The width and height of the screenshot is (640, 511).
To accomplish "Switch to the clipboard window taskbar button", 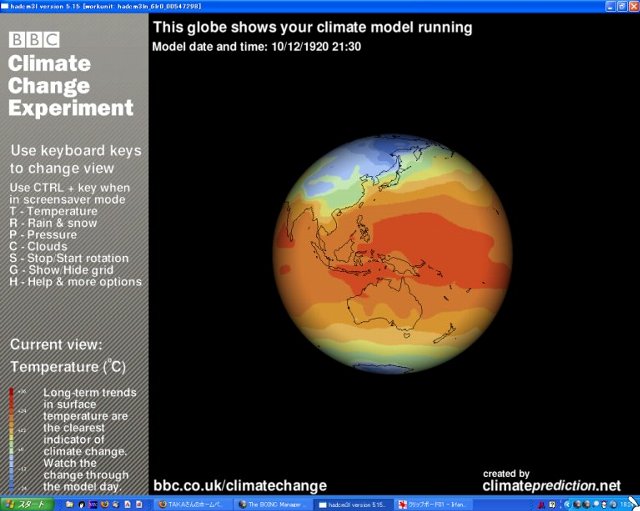I will [433, 504].
